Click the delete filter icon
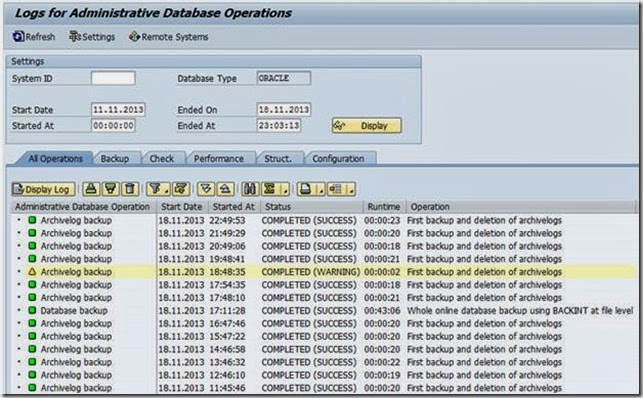The height and width of the screenshot is (398, 643). coord(181,189)
